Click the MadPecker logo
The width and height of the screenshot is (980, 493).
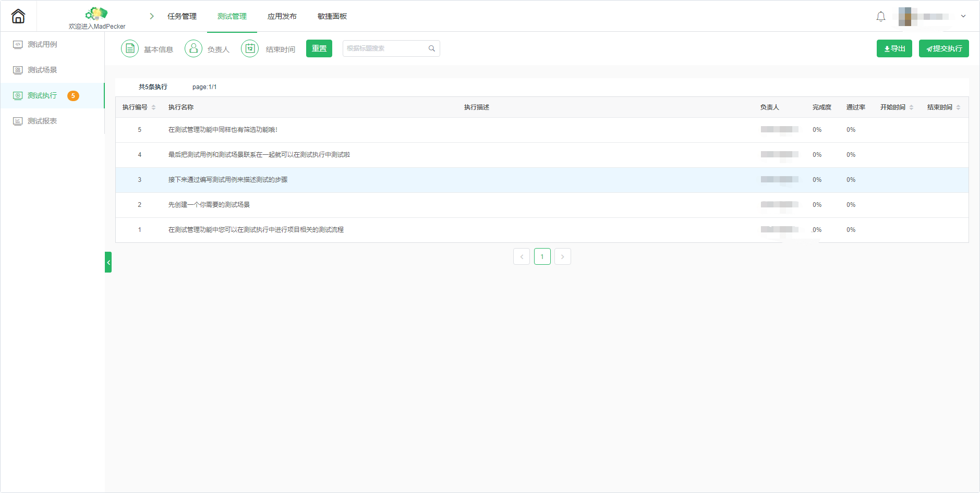96,14
